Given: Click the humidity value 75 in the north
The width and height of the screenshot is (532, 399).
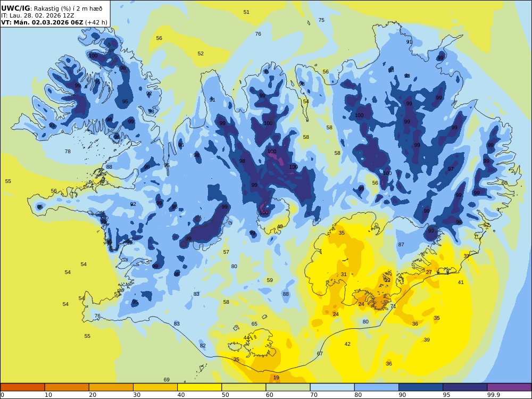Looking at the screenshot, I should point(321,20).
